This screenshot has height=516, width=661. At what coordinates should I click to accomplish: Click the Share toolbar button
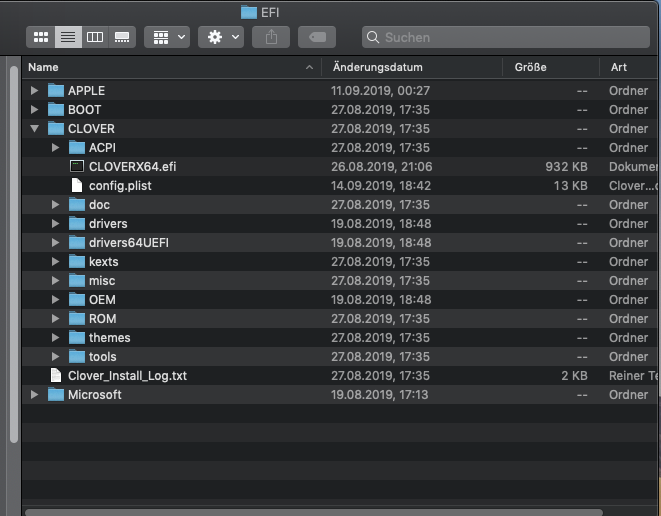(x=271, y=37)
